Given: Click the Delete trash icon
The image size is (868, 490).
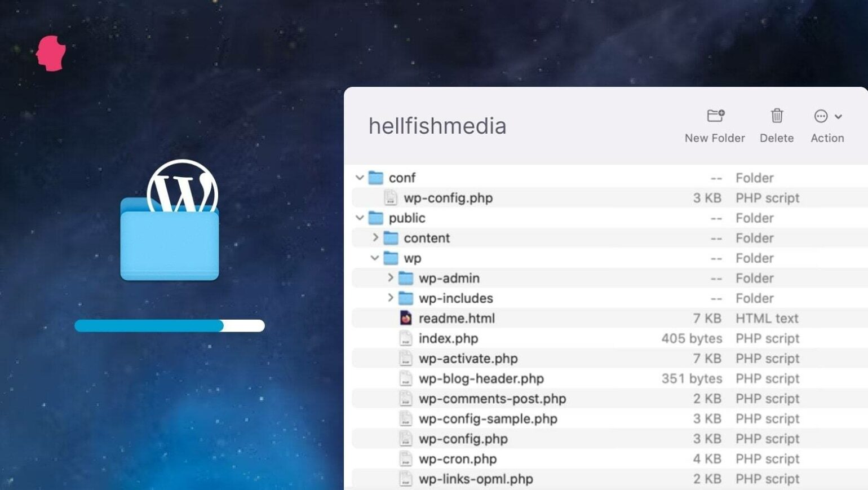Looking at the screenshot, I should coord(777,116).
